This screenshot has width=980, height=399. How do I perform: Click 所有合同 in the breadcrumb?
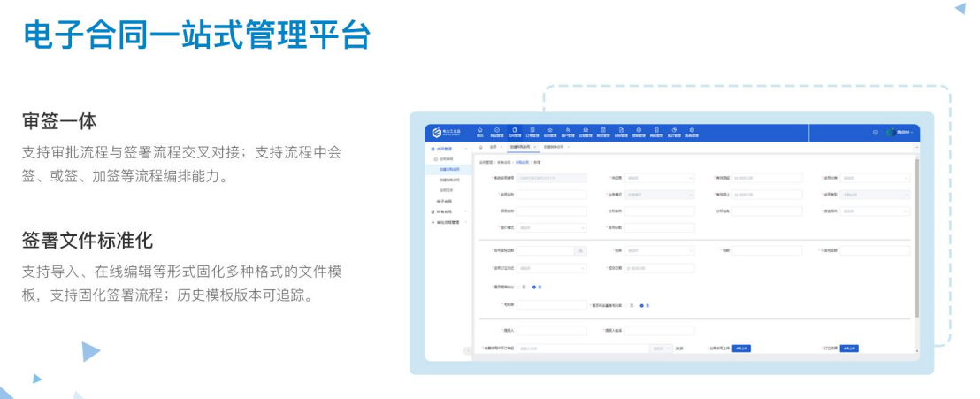coord(503,162)
